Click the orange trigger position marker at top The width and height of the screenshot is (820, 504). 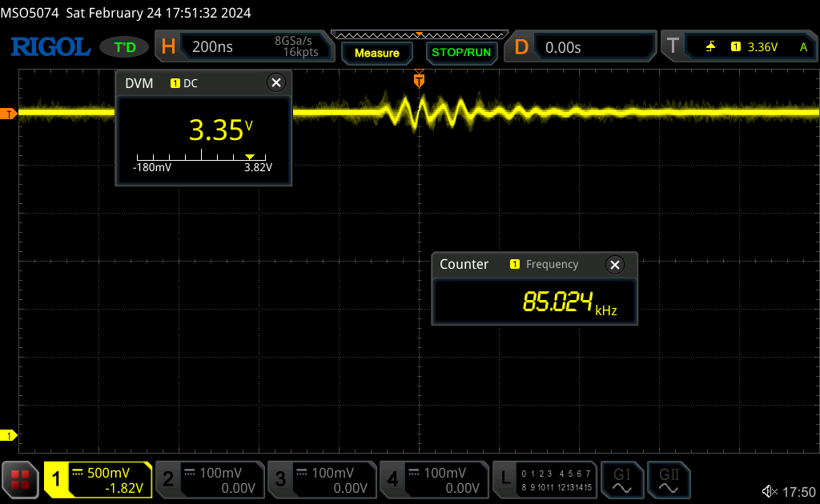point(419,78)
